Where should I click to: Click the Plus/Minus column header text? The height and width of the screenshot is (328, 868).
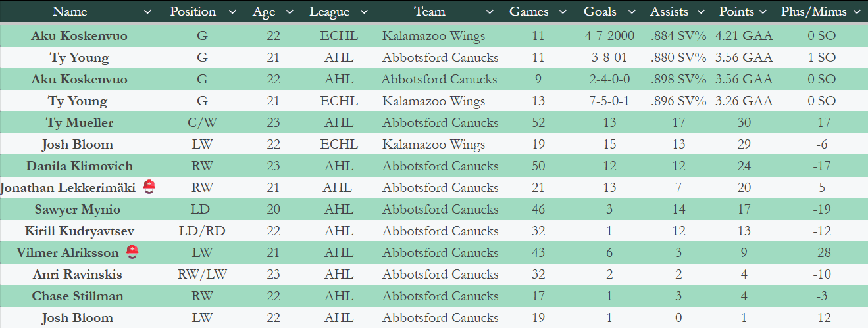tap(813, 12)
